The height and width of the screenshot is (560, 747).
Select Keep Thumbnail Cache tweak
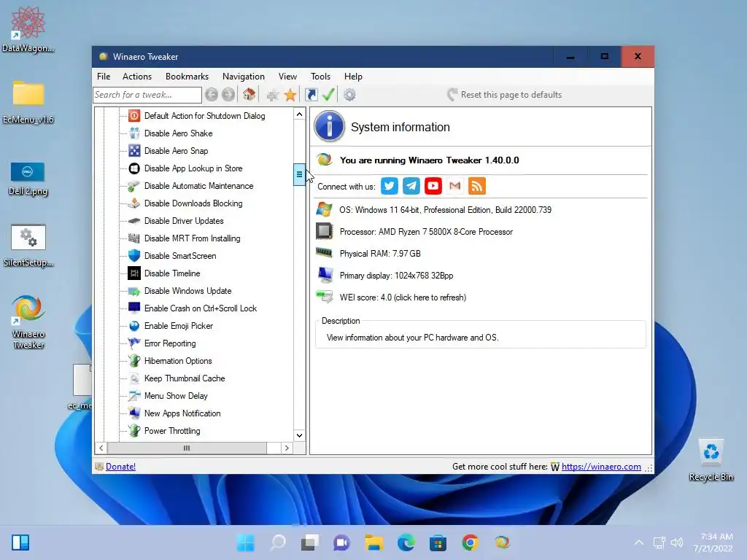185,378
